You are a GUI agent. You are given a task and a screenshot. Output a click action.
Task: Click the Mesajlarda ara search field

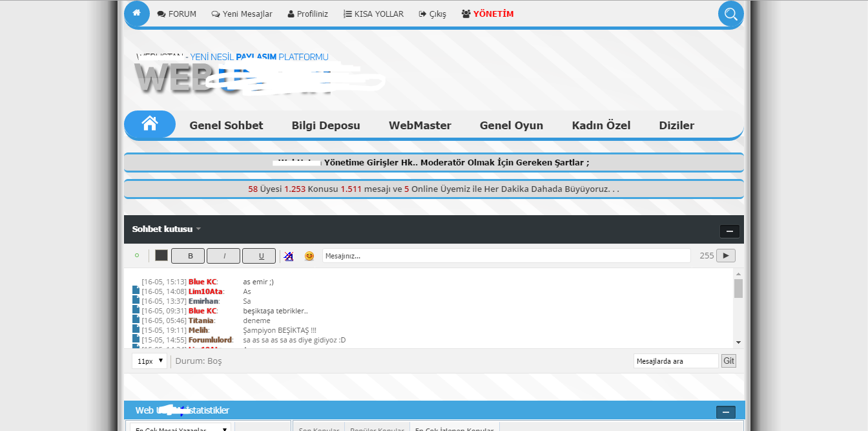coord(676,361)
